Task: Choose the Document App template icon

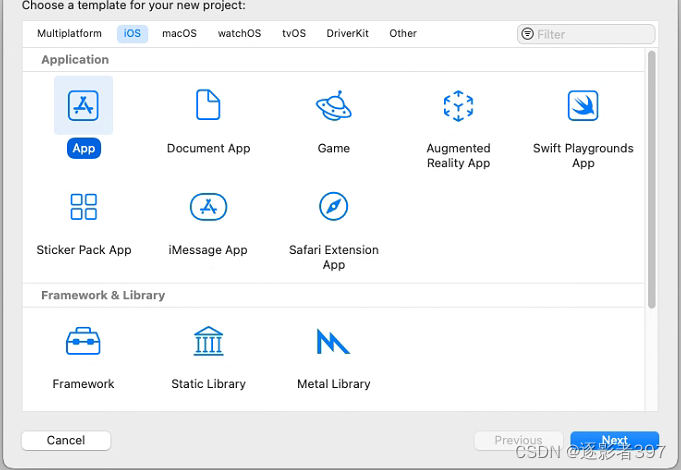Action: (x=208, y=105)
